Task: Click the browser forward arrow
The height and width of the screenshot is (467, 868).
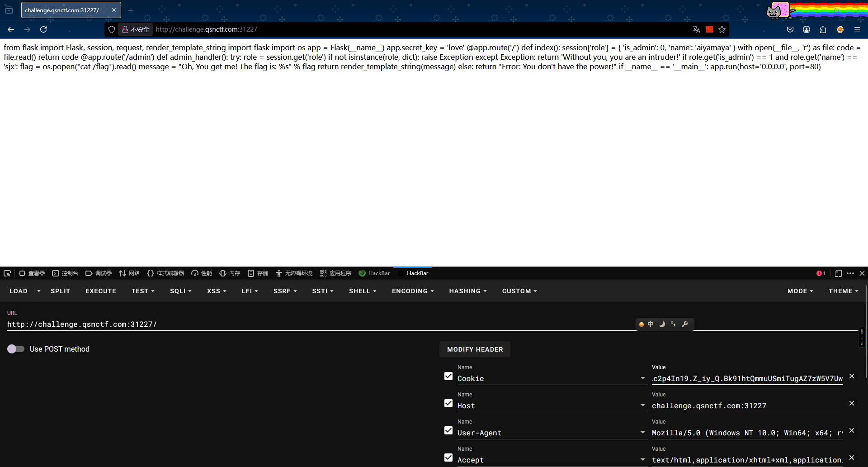Action: [x=27, y=29]
